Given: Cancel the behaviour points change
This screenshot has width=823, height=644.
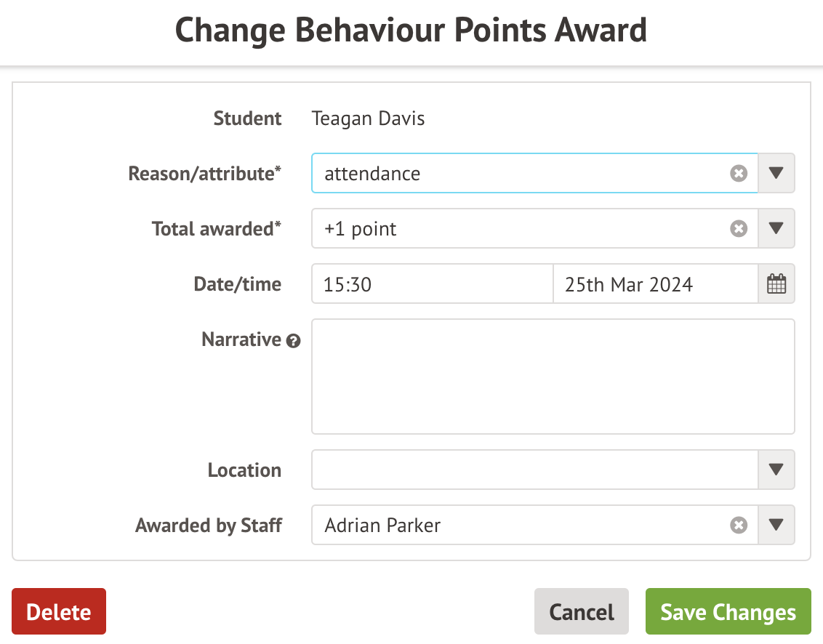Looking at the screenshot, I should point(581,612).
